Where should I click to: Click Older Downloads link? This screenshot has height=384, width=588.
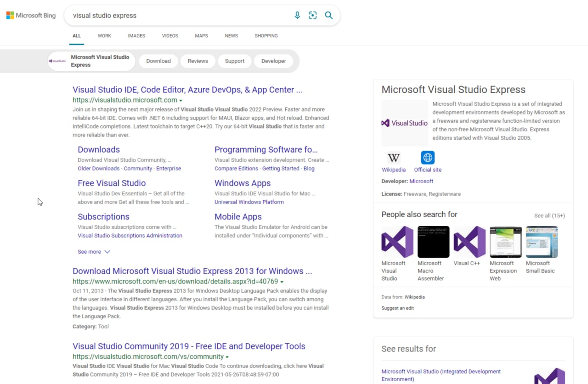tap(98, 169)
